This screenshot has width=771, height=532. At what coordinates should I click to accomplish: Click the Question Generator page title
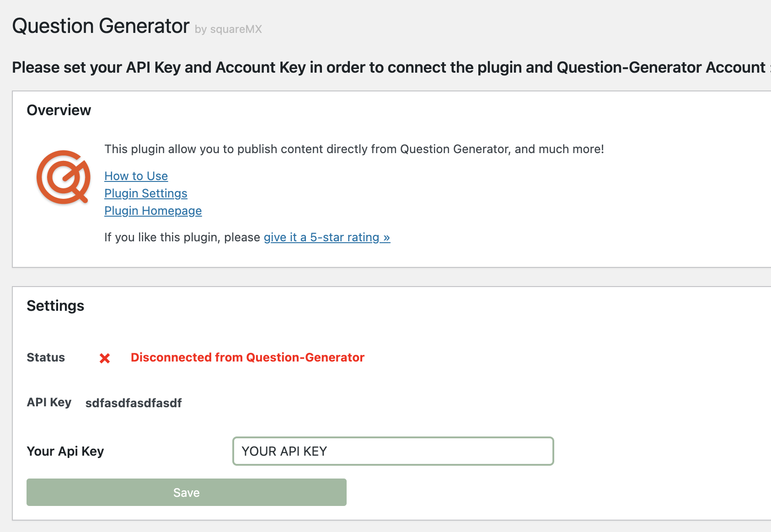click(x=101, y=26)
